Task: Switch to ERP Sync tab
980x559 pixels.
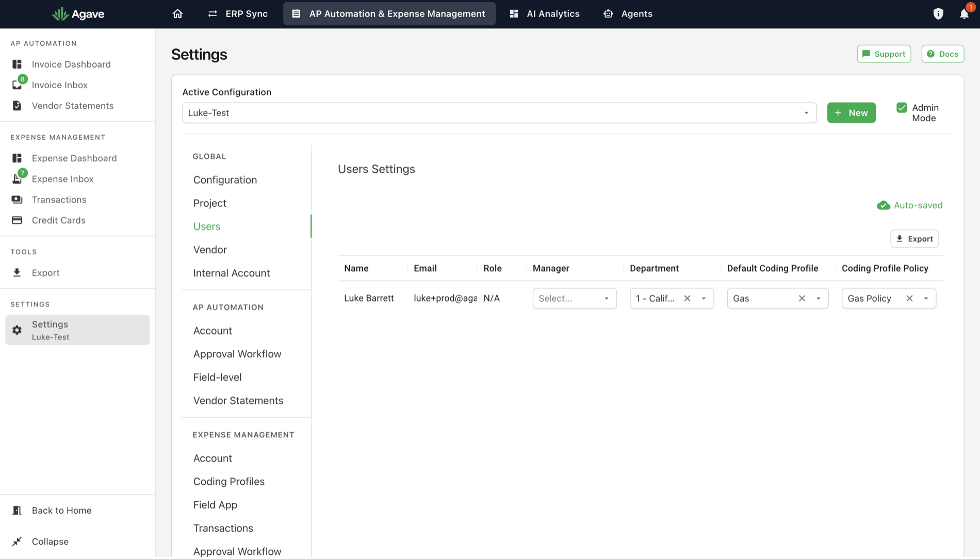Action: (x=238, y=14)
